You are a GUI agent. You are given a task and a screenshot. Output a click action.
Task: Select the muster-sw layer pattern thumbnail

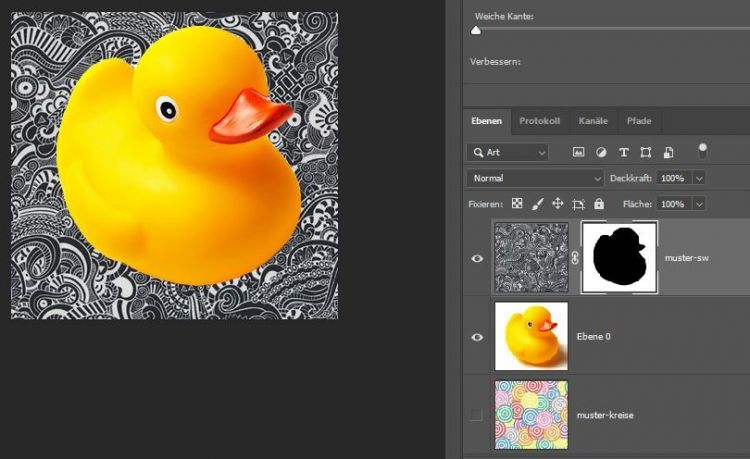point(531,257)
